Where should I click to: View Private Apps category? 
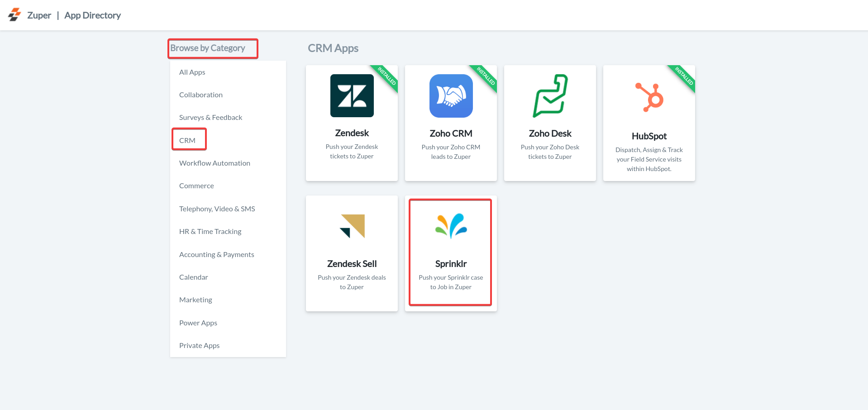[200, 346]
